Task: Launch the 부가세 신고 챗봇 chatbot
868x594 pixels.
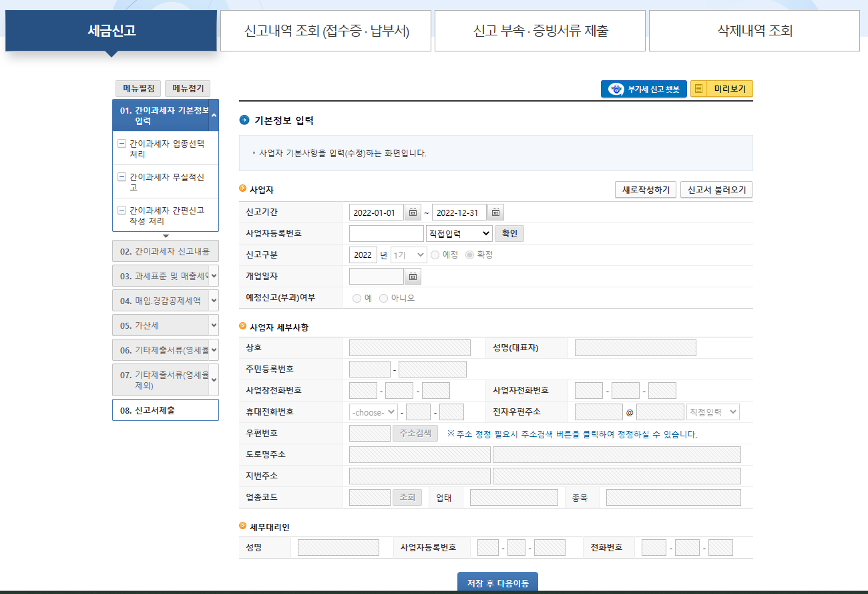Action: [643, 88]
